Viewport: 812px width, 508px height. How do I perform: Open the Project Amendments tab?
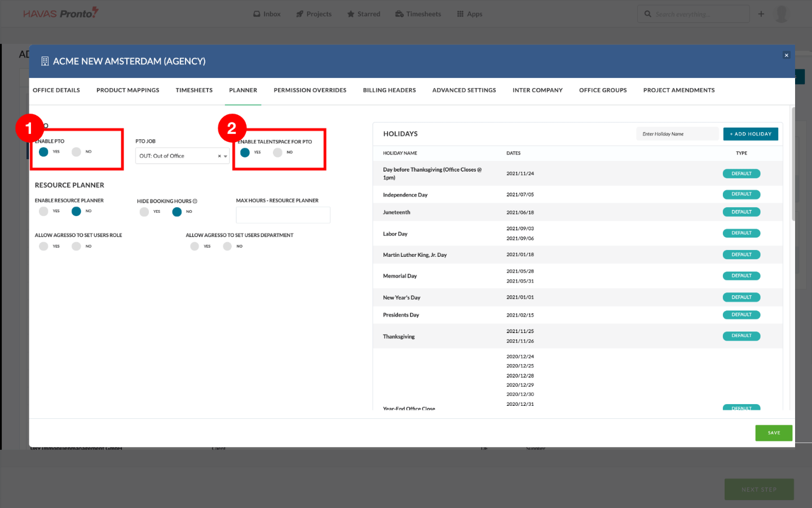click(x=679, y=90)
